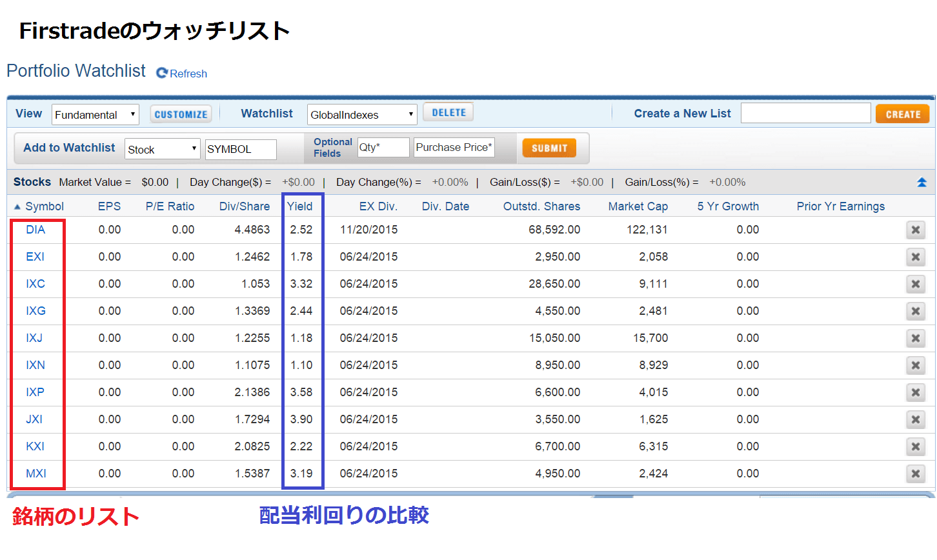Screen dimensions: 937x560
Task: Select the EX Div. column header
Action: [x=379, y=206]
